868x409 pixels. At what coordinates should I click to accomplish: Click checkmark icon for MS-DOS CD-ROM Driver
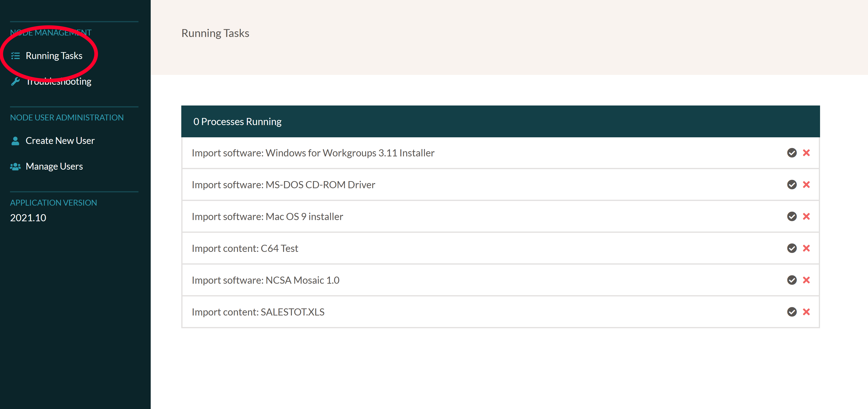coord(791,185)
